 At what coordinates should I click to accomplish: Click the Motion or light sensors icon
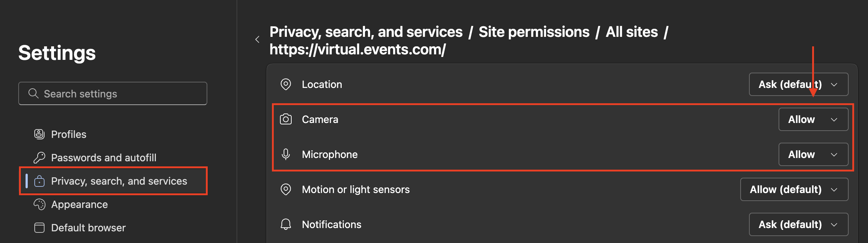click(285, 189)
